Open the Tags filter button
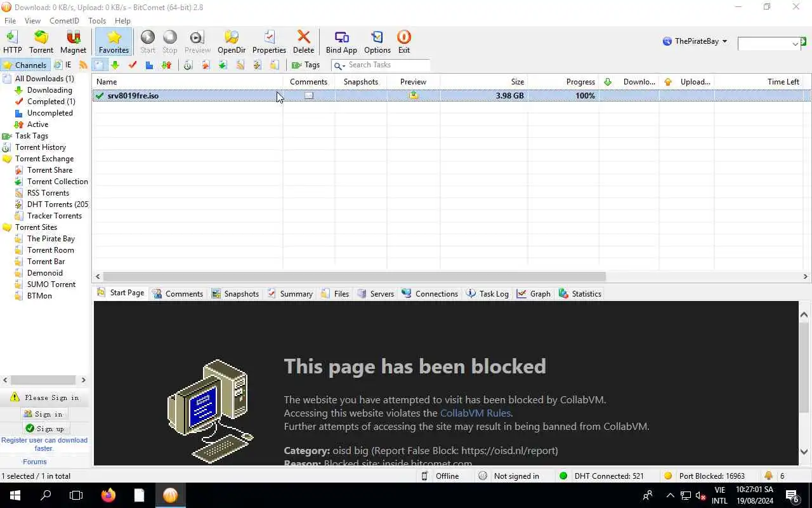812x508 pixels. (x=306, y=65)
